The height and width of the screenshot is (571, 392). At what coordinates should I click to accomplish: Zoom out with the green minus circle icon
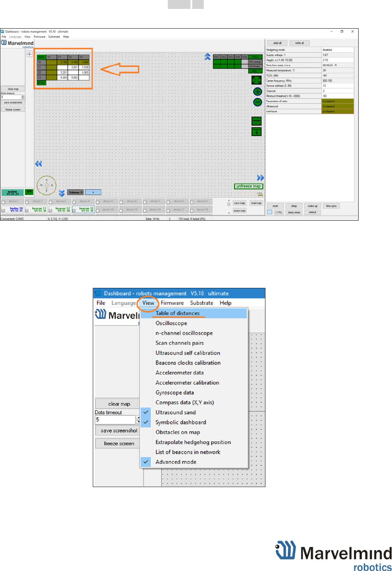tap(257, 102)
